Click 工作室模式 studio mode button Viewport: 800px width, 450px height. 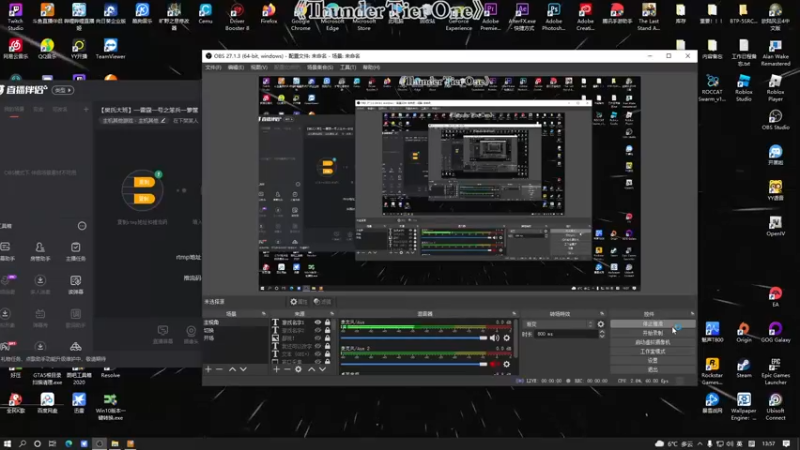pos(653,352)
